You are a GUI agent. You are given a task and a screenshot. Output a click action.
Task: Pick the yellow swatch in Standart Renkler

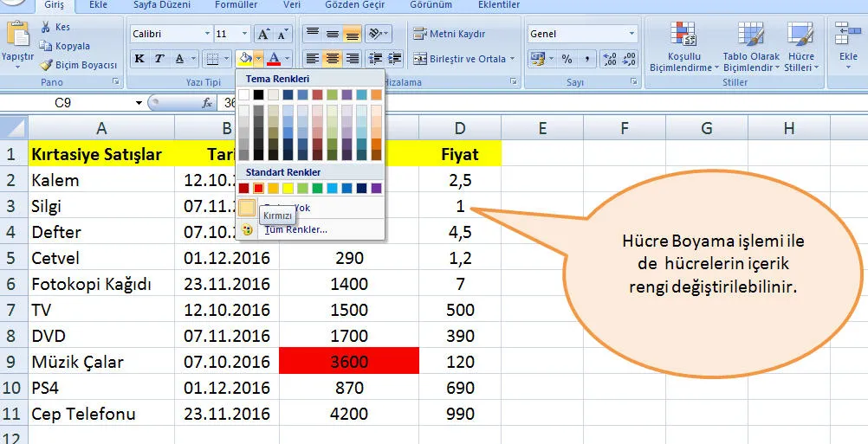click(x=288, y=188)
